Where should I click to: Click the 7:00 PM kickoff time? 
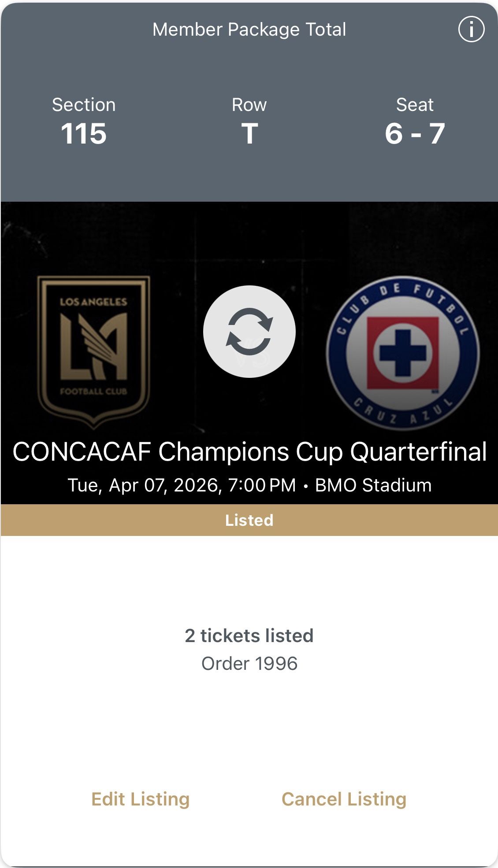click(x=262, y=485)
